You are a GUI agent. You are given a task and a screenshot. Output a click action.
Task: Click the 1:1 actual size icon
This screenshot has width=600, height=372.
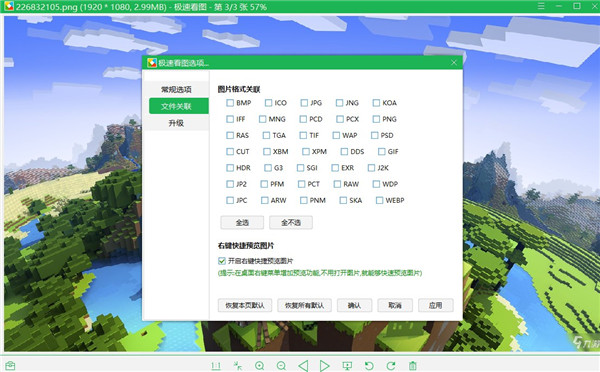click(216, 366)
